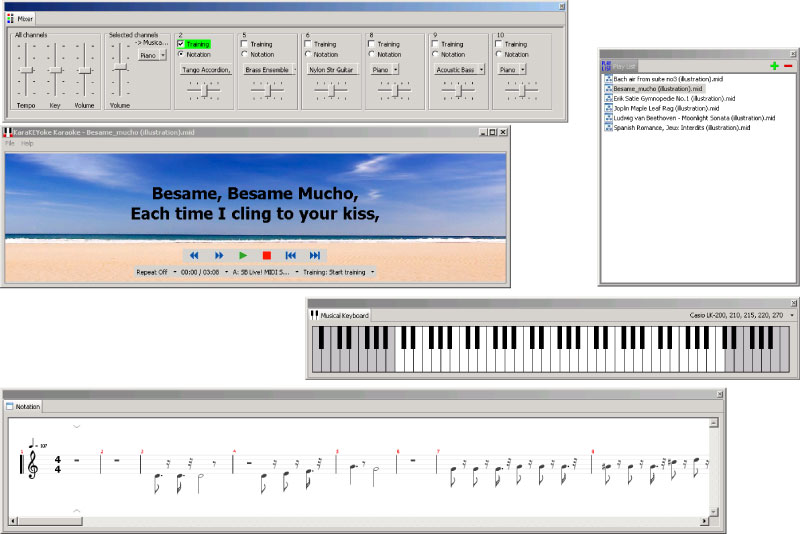Disable the Training checkbox for channel 2
800x534 pixels.
(x=181, y=44)
